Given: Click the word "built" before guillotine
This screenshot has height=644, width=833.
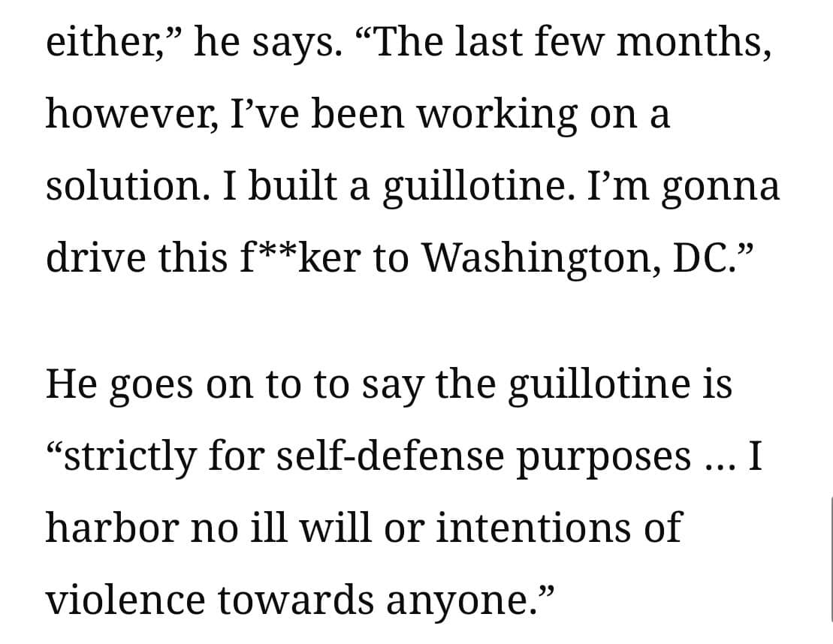Looking at the screenshot, I should (x=292, y=186).
